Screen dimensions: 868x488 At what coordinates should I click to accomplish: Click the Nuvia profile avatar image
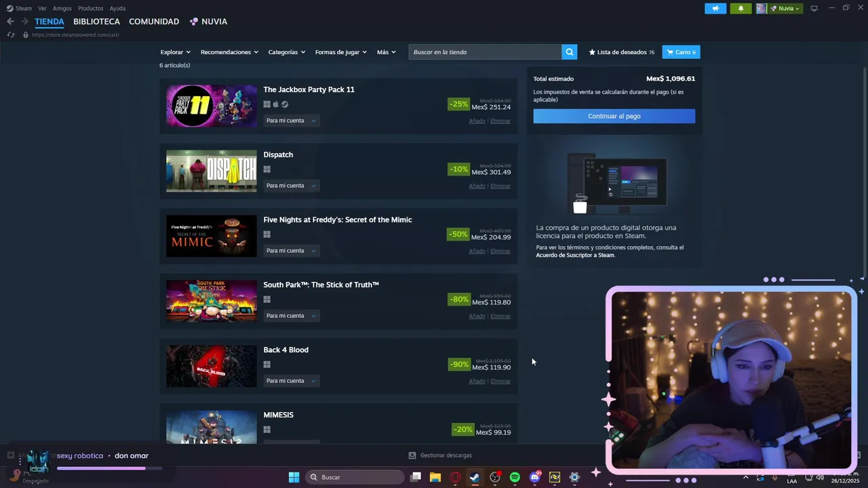click(x=762, y=8)
